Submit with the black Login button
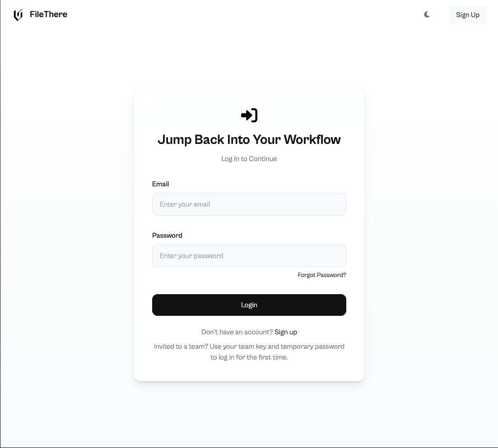Image resolution: width=498 pixels, height=448 pixels. tap(249, 305)
